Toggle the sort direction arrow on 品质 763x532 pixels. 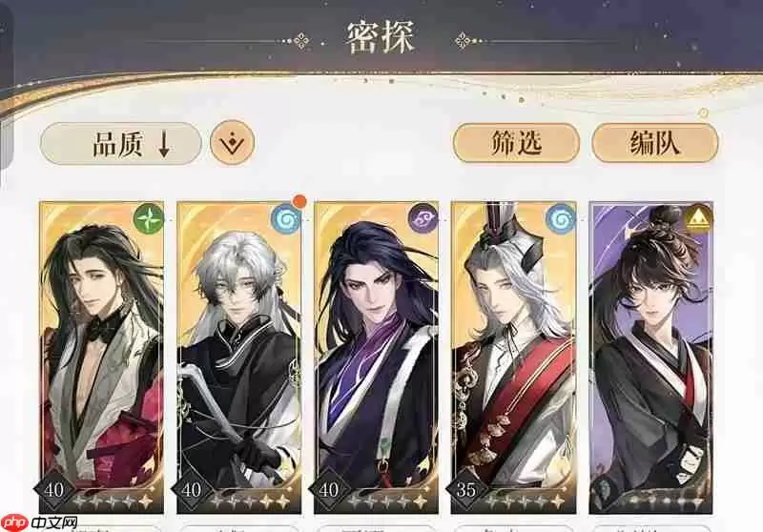pyautogui.click(x=164, y=144)
